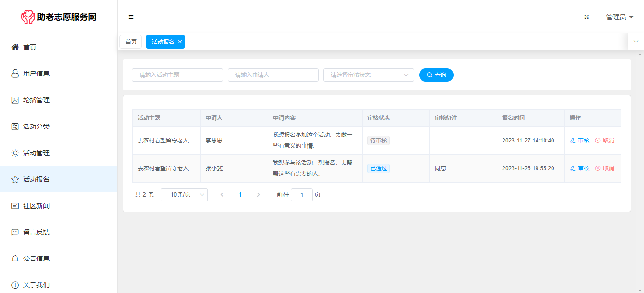The height and width of the screenshot is (293, 644).
Task: Open 公告信息 from the sidebar
Action: click(36, 259)
